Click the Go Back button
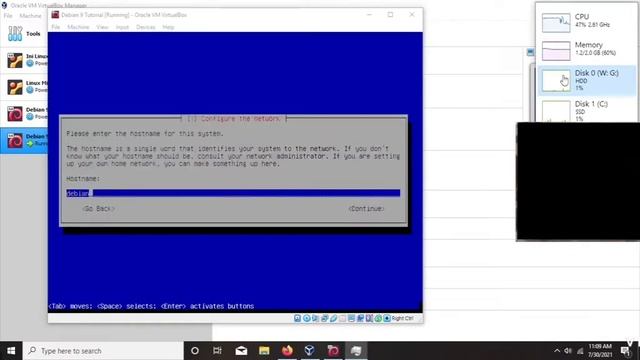Image resolution: width=640 pixels, height=360 pixels. pyautogui.click(x=98, y=209)
